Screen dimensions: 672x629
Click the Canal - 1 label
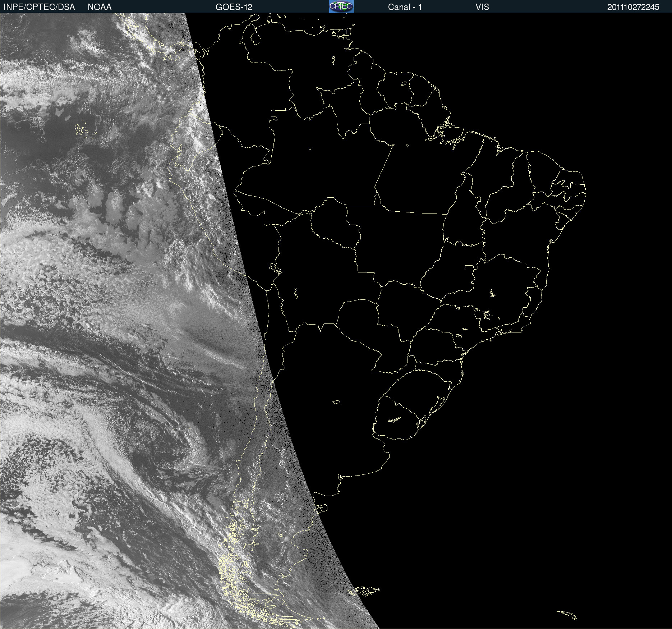405,7
